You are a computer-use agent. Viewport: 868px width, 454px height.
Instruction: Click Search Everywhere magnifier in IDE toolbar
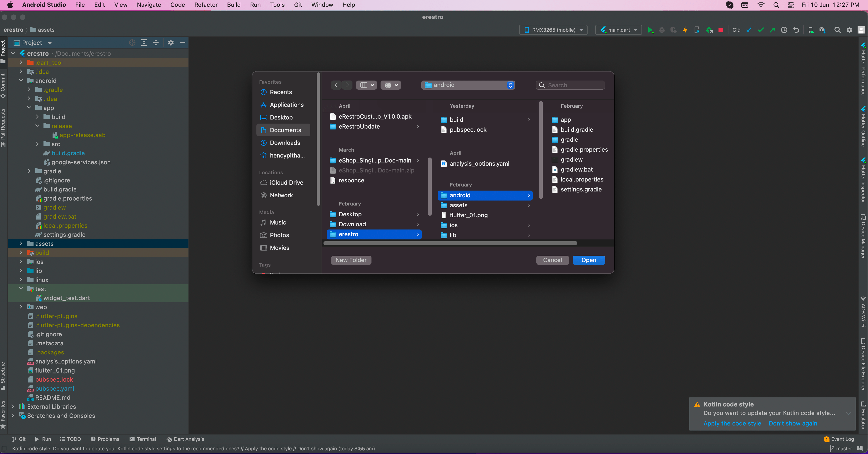point(837,30)
